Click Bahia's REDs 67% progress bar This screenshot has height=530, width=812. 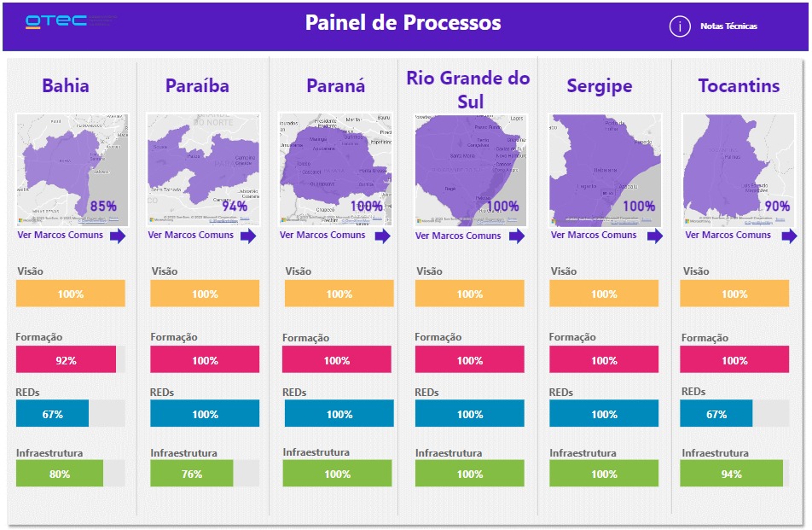point(71,414)
